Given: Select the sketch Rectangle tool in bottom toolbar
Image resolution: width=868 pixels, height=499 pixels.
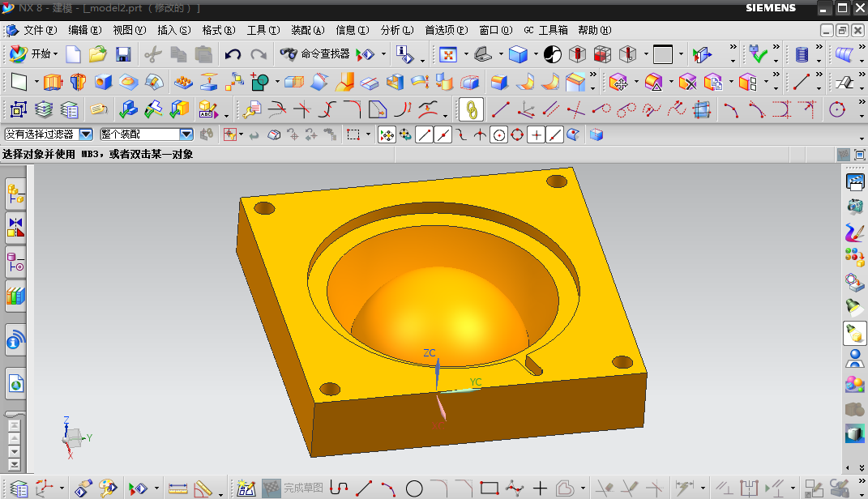Looking at the screenshot, I should 490,488.
